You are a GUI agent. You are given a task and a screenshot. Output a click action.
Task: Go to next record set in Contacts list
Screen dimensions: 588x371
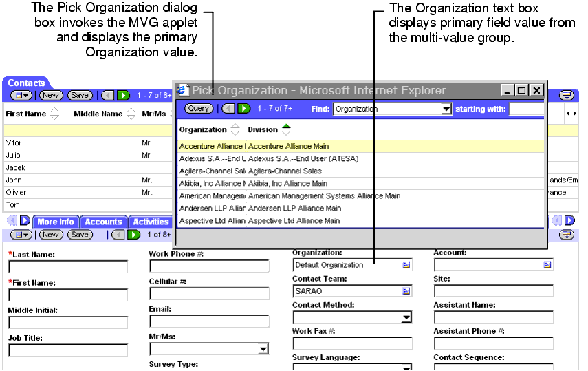click(123, 96)
